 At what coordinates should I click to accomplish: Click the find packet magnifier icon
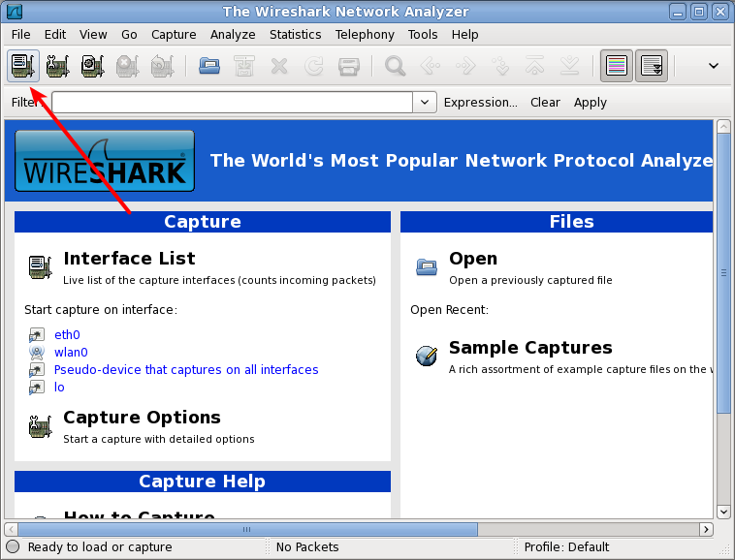[396, 66]
